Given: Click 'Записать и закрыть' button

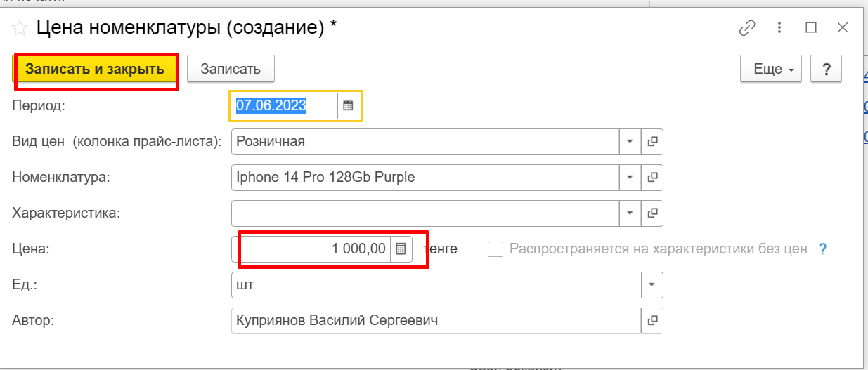Looking at the screenshot, I should pyautogui.click(x=95, y=70).
